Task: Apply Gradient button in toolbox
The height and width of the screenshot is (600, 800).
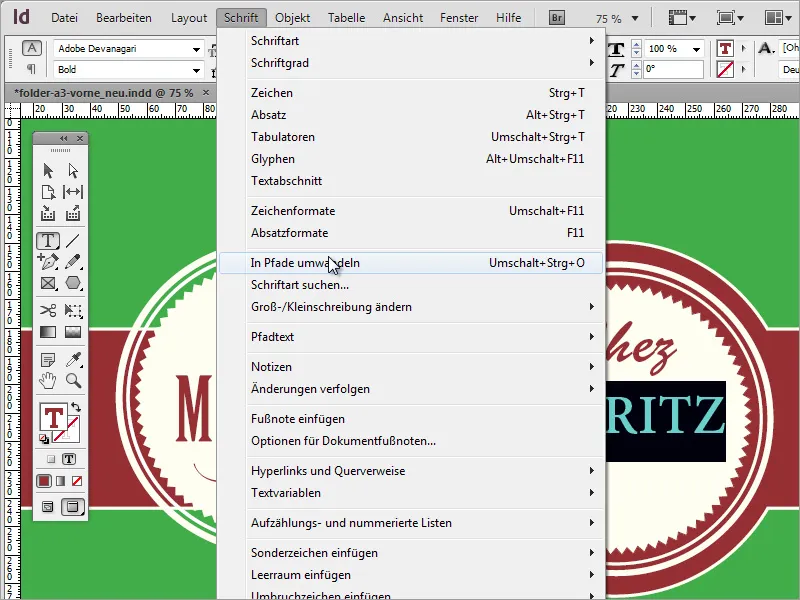Action: click(61, 481)
